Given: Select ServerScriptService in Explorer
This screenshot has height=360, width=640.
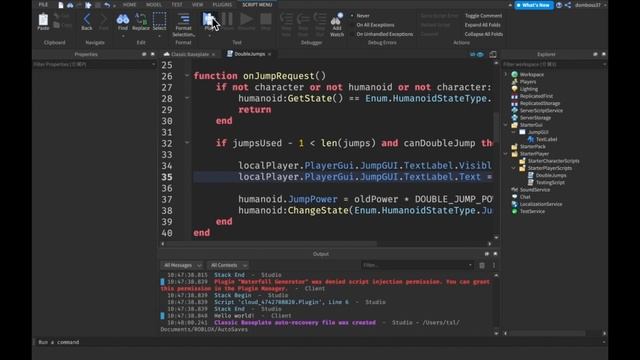Looking at the screenshot, I should pyautogui.click(x=541, y=110).
